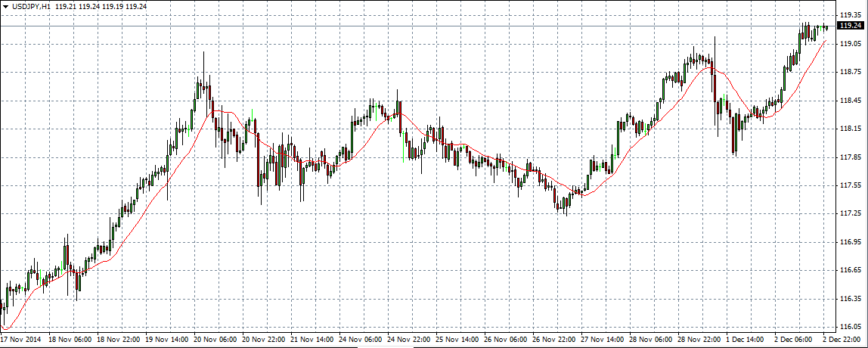Select the 28 Nov 22:00 time marker
Image resolution: width=868 pixels, height=348 pixels.
coord(700,340)
